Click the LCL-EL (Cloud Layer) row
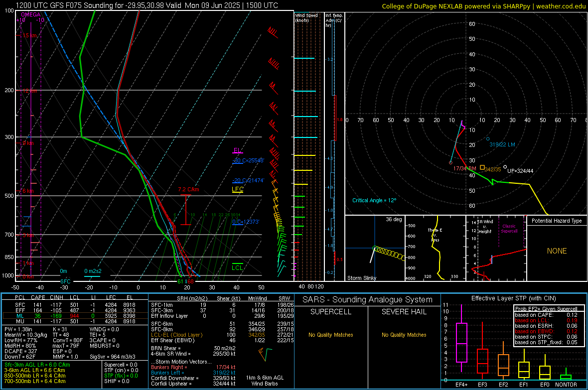The height and width of the screenshot is (390, 588). pyautogui.click(x=222, y=335)
